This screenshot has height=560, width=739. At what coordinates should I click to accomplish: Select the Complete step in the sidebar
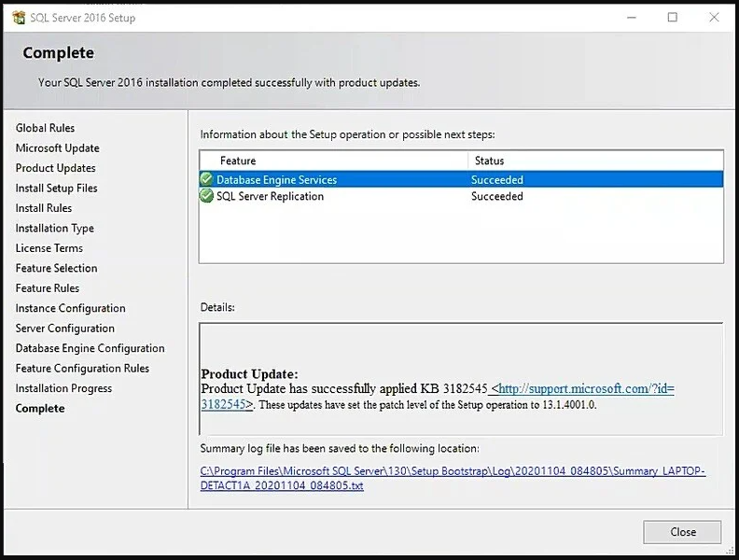[x=40, y=408]
